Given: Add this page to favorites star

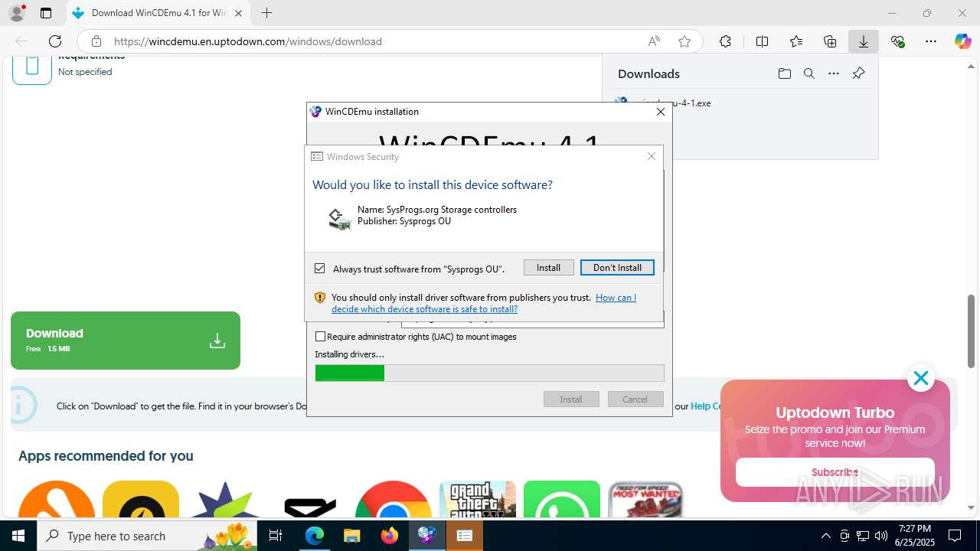Looking at the screenshot, I should pos(684,41).
